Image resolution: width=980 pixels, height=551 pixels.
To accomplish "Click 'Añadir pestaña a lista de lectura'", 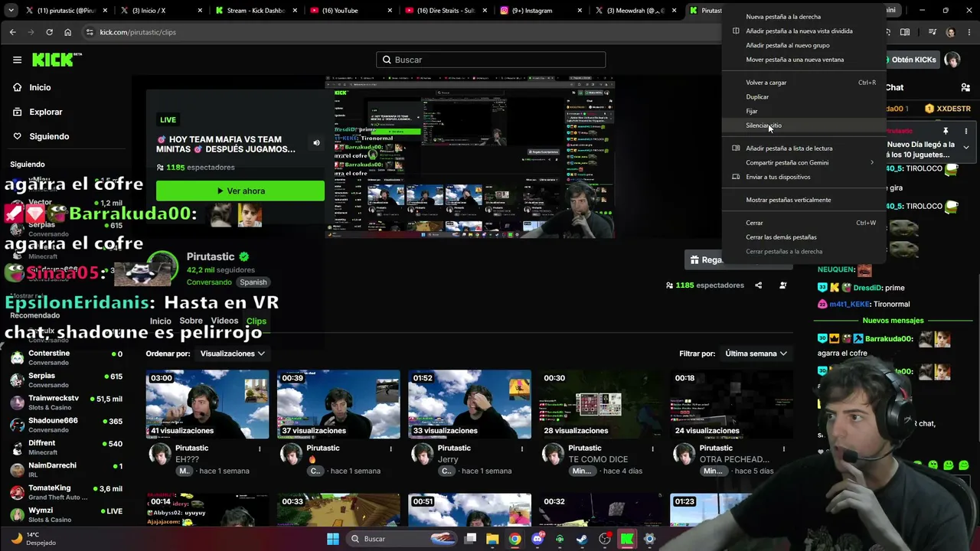I will 804,148.
